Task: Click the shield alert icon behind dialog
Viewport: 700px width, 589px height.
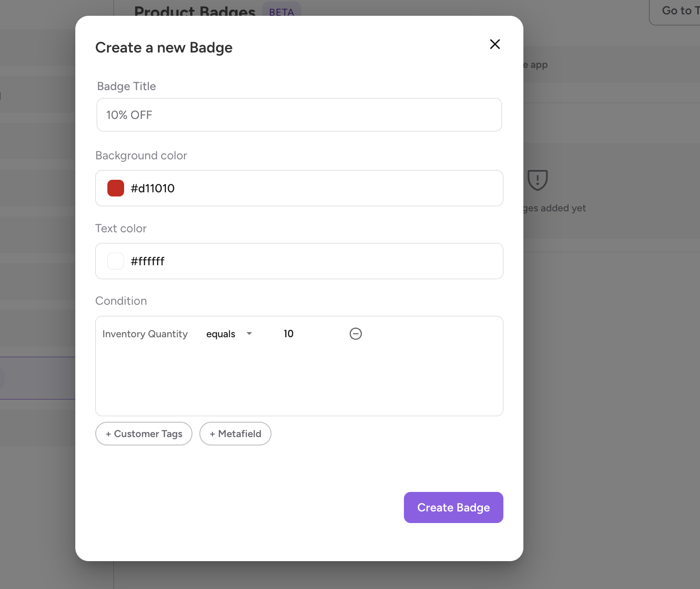Action: (538, 180)
